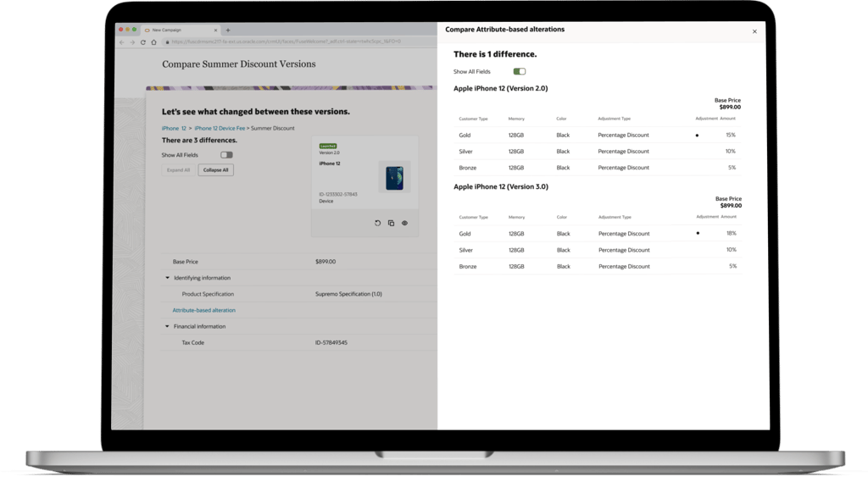This screenshot has width=868, height=482.
Task: Click Gold row in Version 3.0 table
Action: tap(598, 234)
